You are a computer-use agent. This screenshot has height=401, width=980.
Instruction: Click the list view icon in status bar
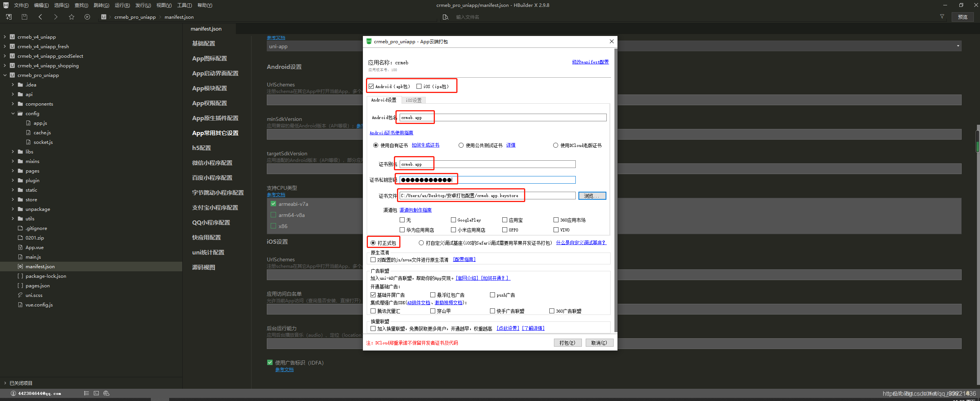tap(87, 393)
